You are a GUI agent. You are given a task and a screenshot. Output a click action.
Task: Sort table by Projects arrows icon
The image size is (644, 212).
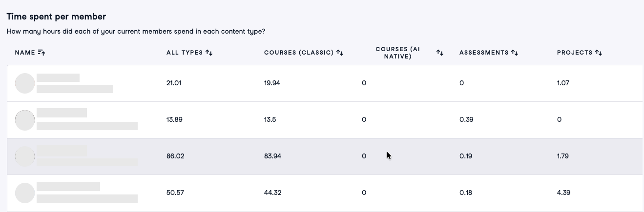click(599, 53)
